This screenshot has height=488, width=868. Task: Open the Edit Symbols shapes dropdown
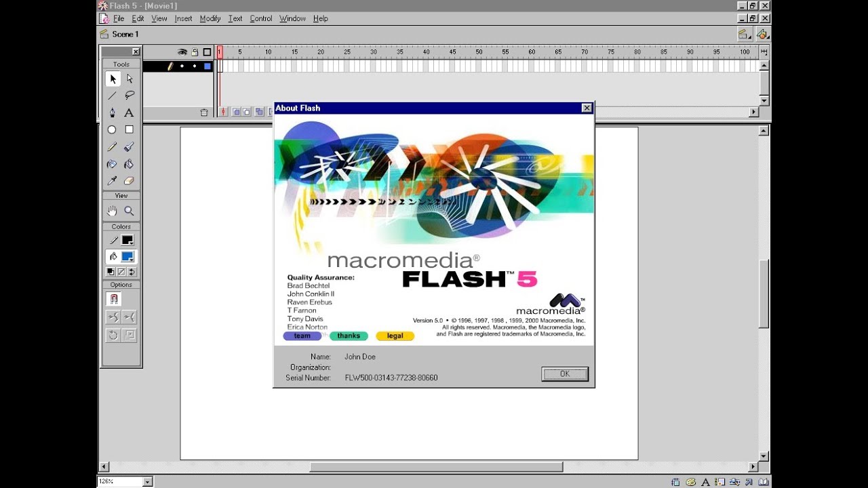coord(763,34)
